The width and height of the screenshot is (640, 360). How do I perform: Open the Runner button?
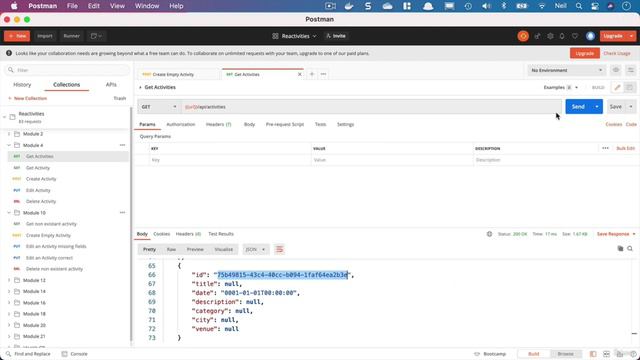(x=71, y=36)
